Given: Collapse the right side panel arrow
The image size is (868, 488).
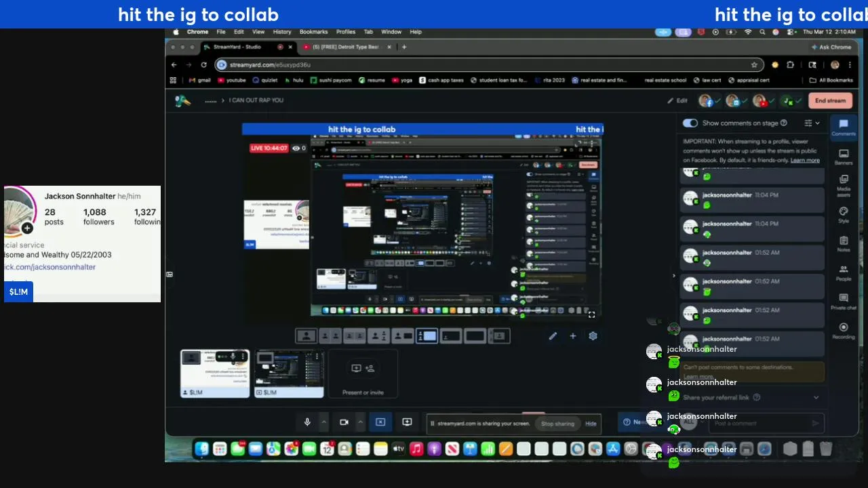Looking at the screenshot, I should pos(673,275).
